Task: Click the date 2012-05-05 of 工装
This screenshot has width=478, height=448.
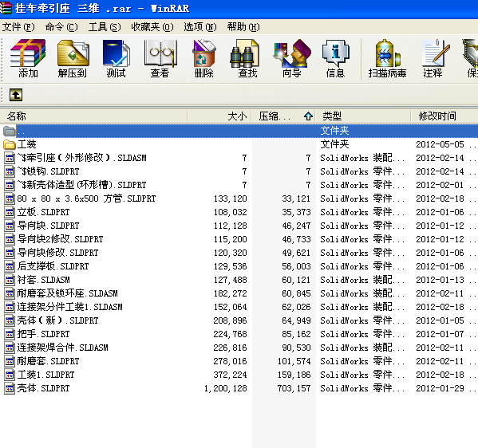Action: coord(440,144)
